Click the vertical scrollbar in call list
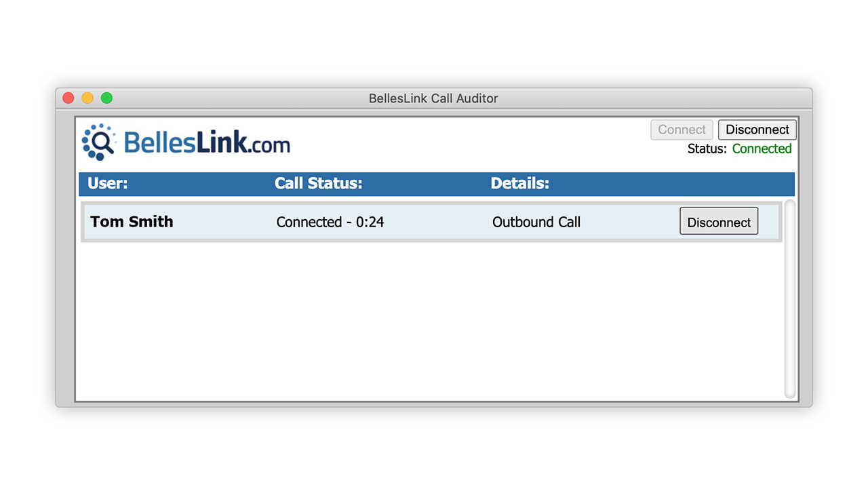 [789, 298]
